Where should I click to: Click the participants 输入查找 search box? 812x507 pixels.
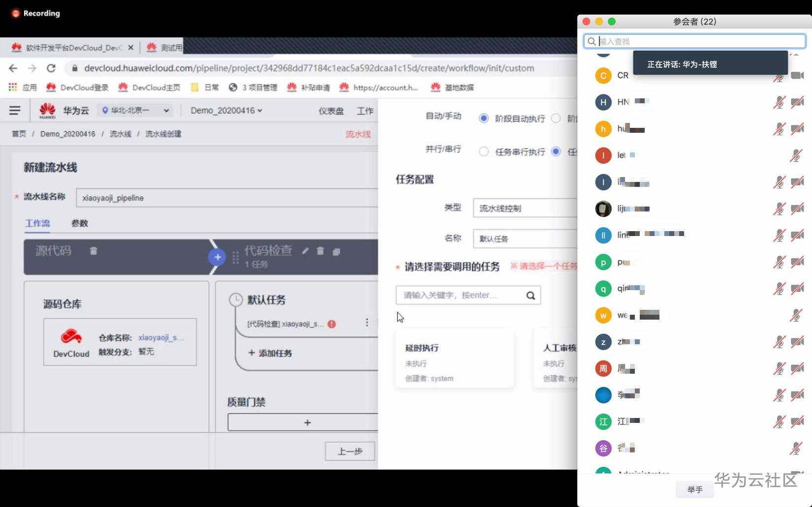694,41
